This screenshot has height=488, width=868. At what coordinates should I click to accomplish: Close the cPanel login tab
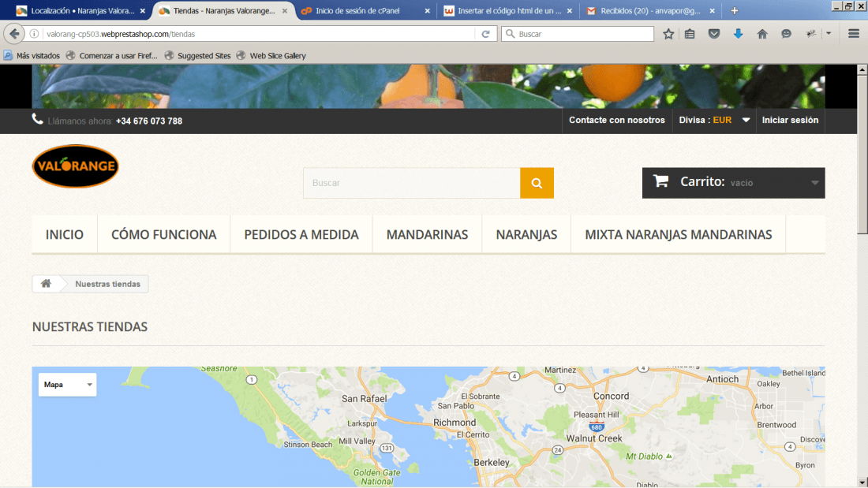(427, 10)
